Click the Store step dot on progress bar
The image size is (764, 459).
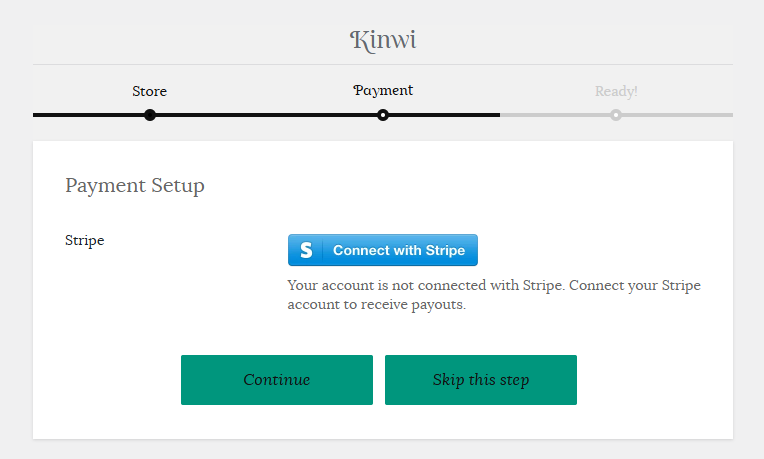(x=150, y=115)
